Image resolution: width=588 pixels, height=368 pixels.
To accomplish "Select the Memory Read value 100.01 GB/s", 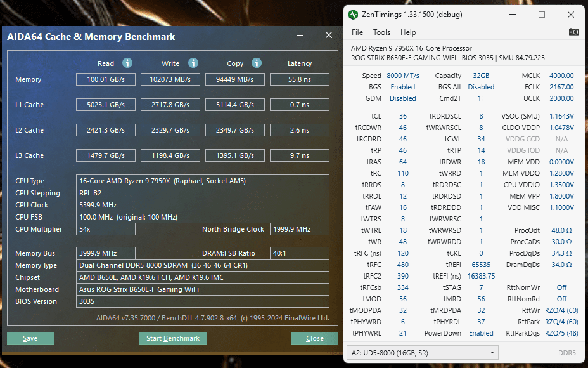I will click(x=106, y=79).
